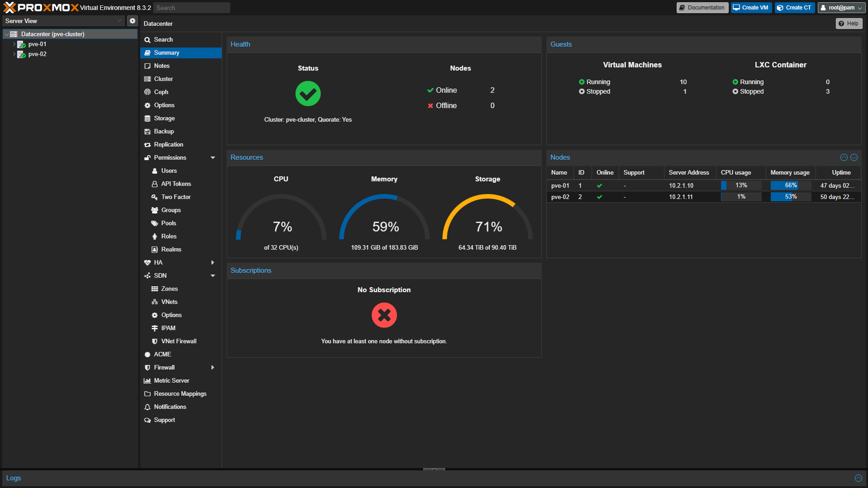Collapse the Permissions submenu arrow
This screenshot has width=868, height=488.
coord(213,158)
